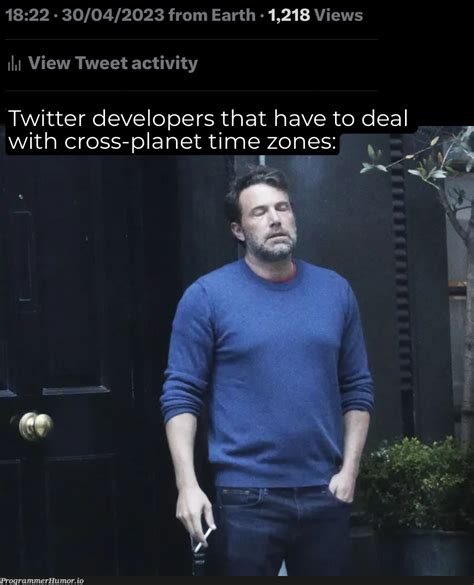Click the "with cross-planet time zones:" caption line
Viewport: 474px width, 585px height.
pyautogui.click(x=170, y=142)
